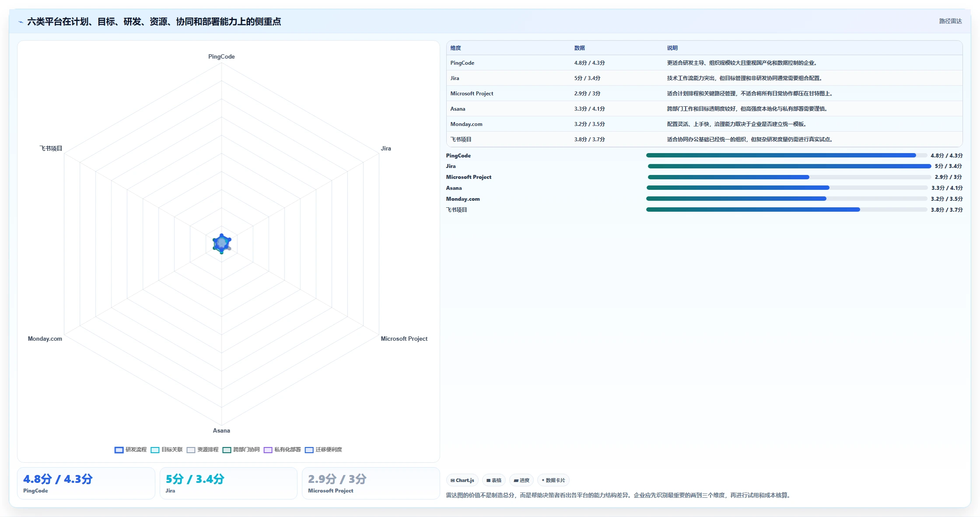This screenshot has height=517, width=980.
Task: Click the Monday.com progress bar
Action: click(x=787, y=199)
